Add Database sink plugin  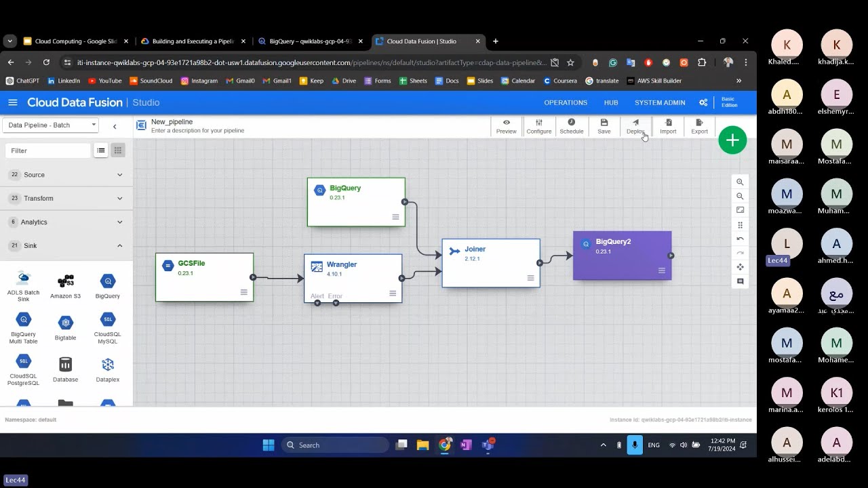pyautogui.click(x=65, y=370)
